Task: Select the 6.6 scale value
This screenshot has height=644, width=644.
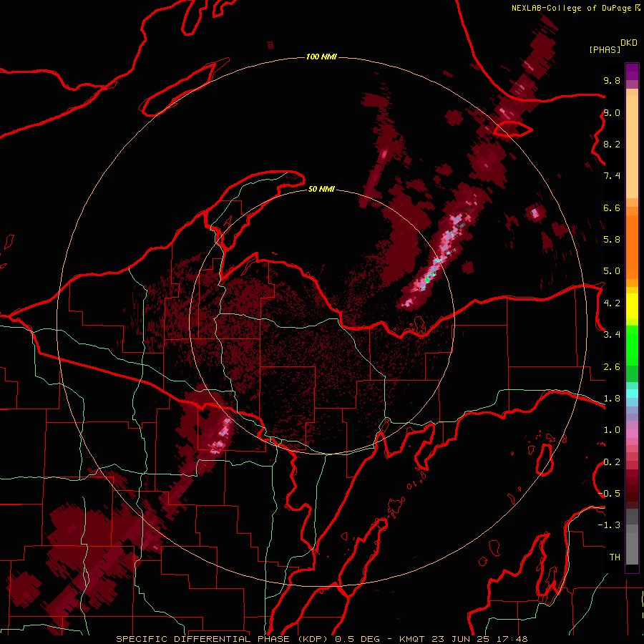Action: (612, 208)
